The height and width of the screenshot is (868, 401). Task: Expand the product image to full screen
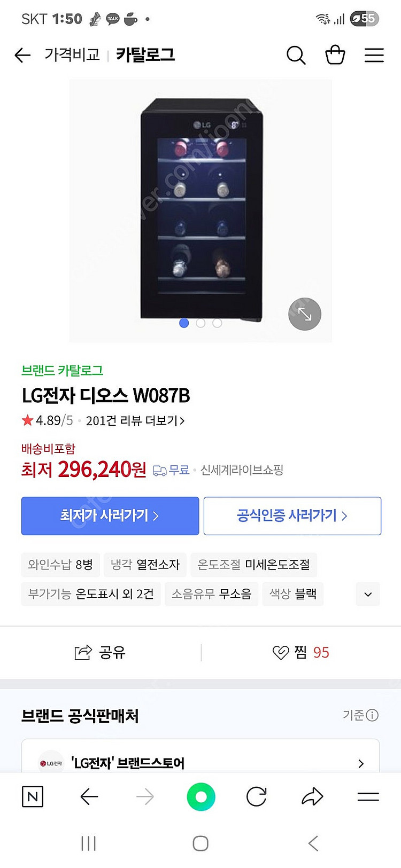305,314
